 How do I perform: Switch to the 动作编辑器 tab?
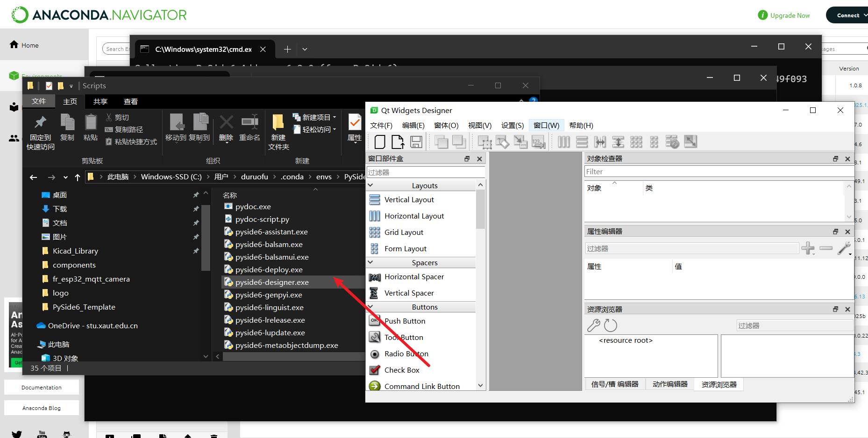[x=669, y=384]
